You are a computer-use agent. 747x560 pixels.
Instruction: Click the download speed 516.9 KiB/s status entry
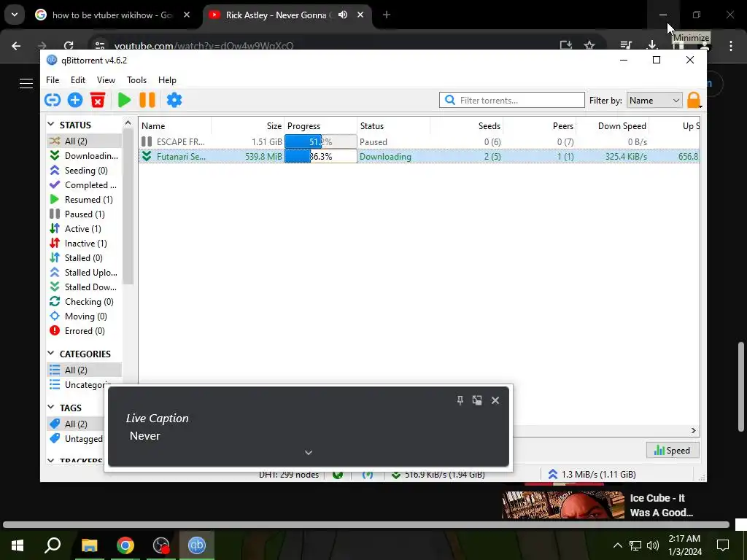click(x=438, y=474)
